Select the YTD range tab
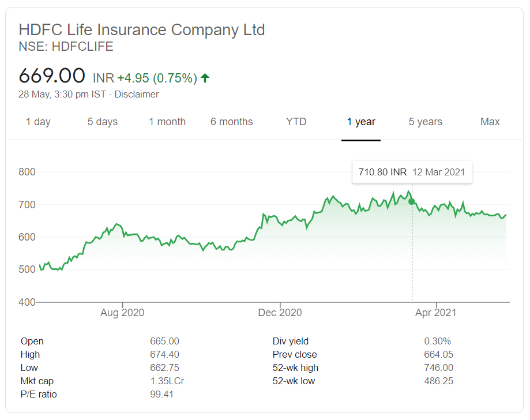Screen dimensions: 530x420 [296, 122]
